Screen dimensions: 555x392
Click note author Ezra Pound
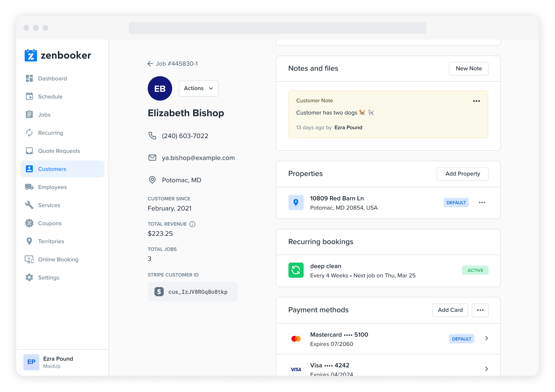pyautogui.click(x=348, y=128)
